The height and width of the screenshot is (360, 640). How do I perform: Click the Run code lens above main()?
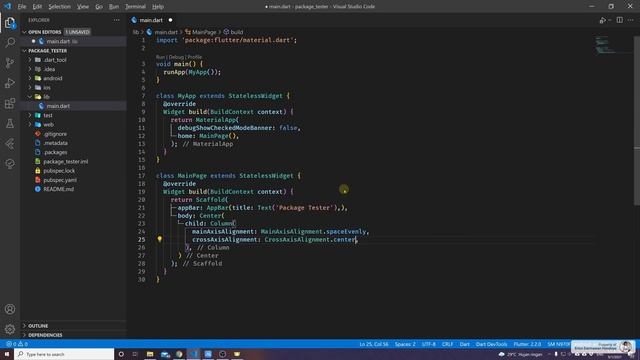tap(160, 57)
